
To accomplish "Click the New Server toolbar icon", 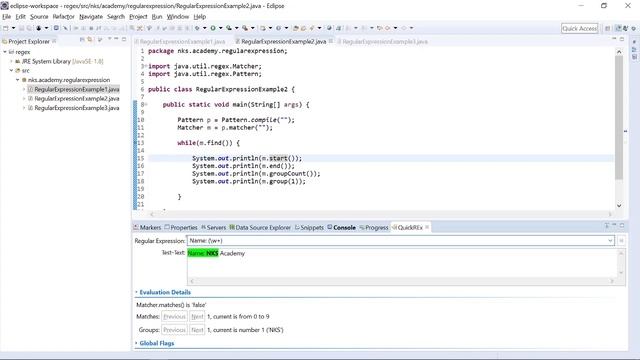I will click(262, 28).
